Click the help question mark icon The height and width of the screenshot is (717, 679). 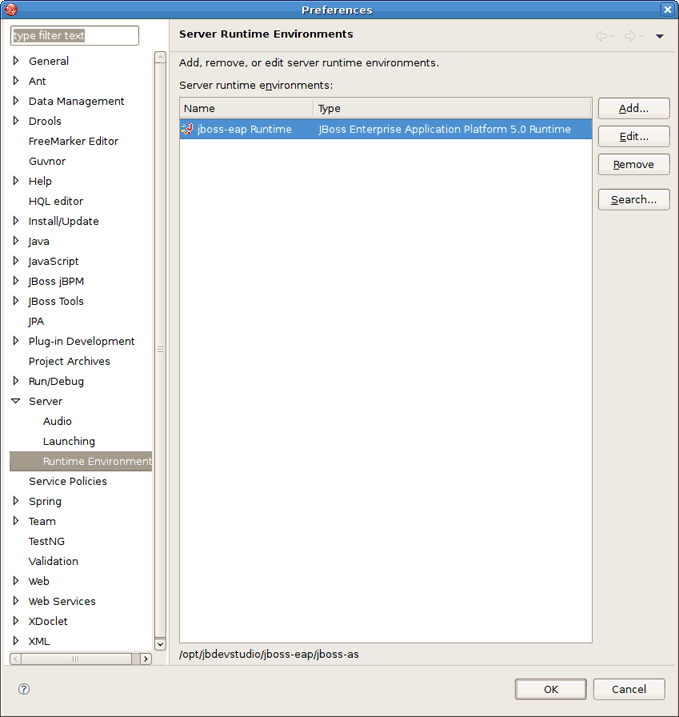24,689
